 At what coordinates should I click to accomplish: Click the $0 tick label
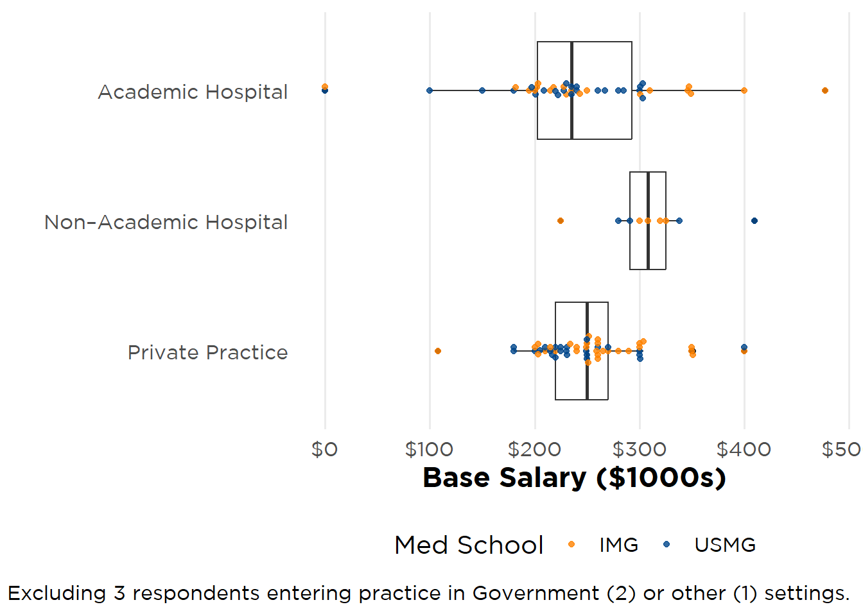point(324,449)
